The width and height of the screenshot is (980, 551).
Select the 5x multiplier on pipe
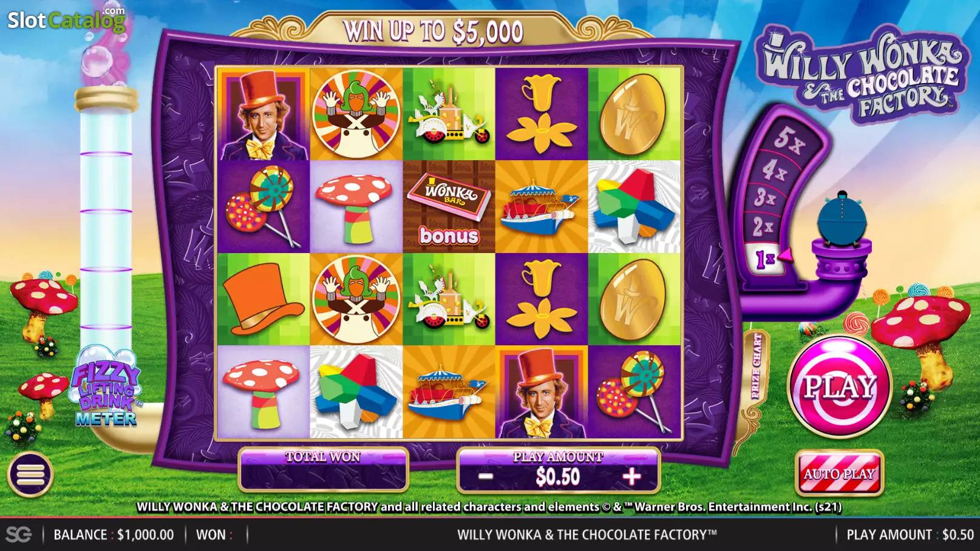click(788, 140)
